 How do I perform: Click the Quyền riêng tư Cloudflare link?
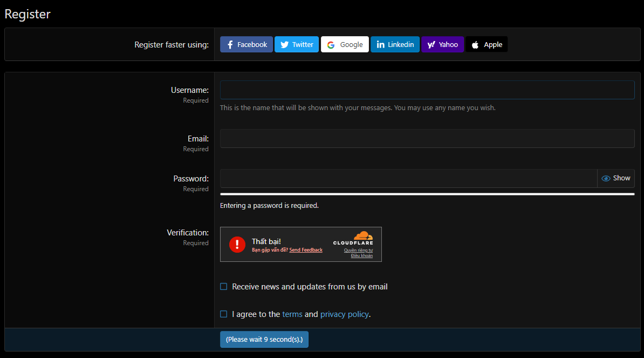click(358, 250)
